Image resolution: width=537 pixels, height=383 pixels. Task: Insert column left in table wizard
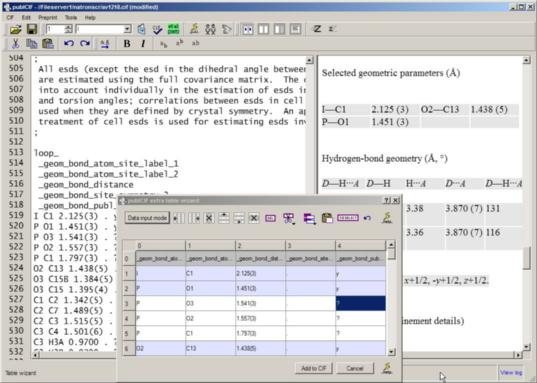(178, 218)
